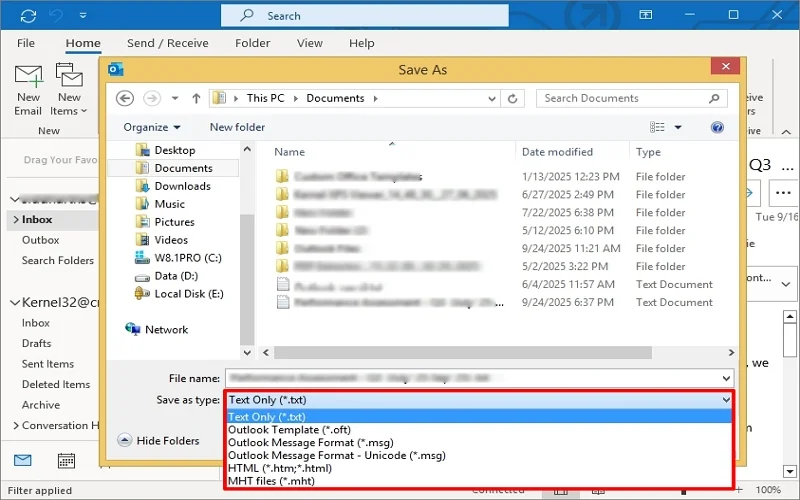Click the Back arrow in Save As
The height and width of the screenshot is (500, 800).
pyautogui.click(x=125, y=98)
